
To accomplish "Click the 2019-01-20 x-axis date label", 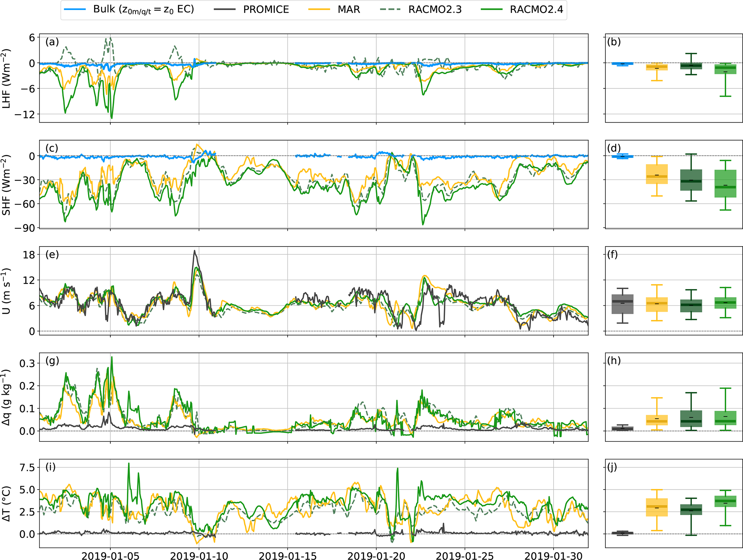I will (376, 556).
